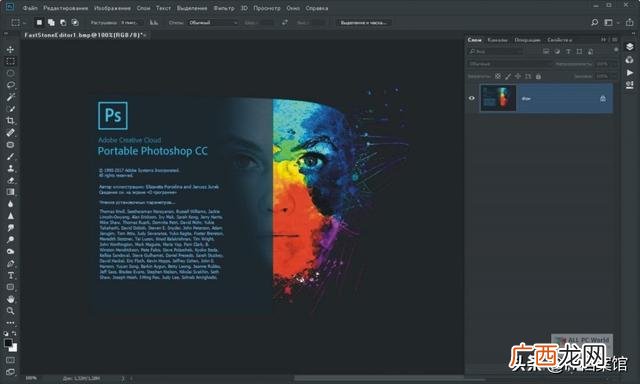Choose New selection mode in options bar
The width and height of the screenshot is (640, 384).
pos(39,22)
